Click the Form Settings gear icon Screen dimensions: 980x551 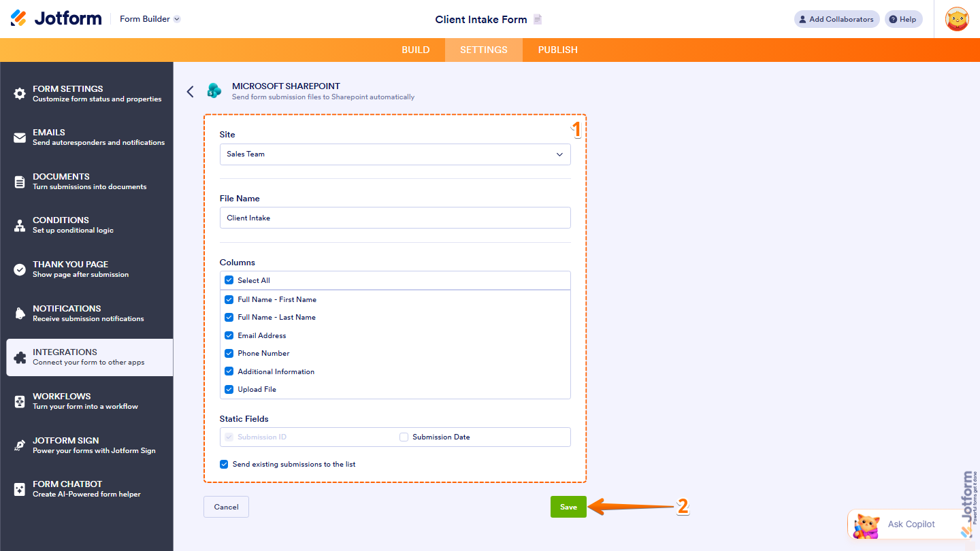coord(20,94)
